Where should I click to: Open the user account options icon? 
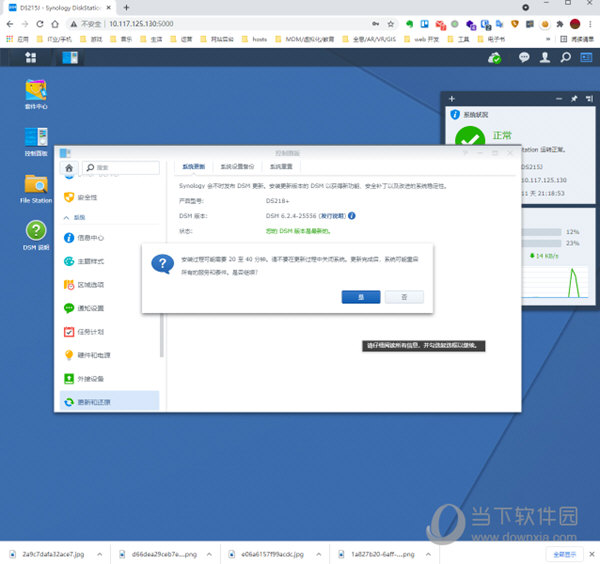[545, 57]
